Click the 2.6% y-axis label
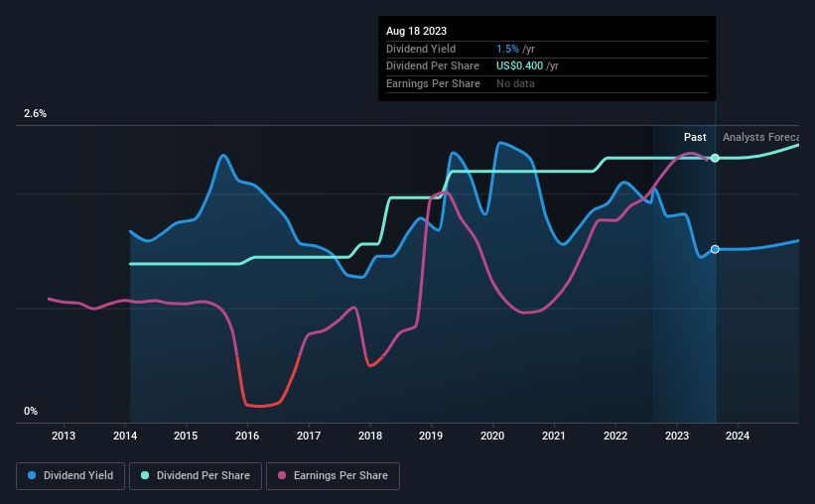 coord(35,113)
